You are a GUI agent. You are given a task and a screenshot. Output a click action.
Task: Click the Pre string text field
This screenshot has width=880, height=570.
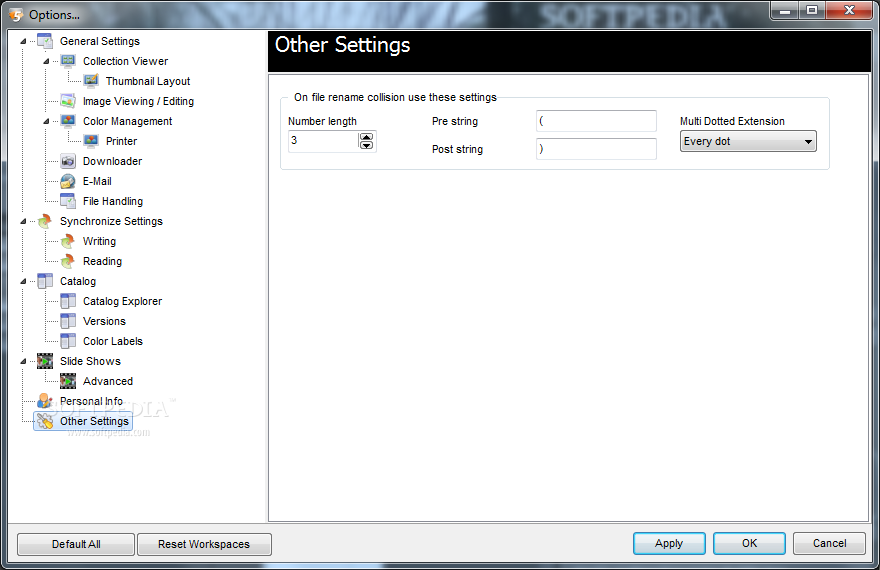point(596,121)
